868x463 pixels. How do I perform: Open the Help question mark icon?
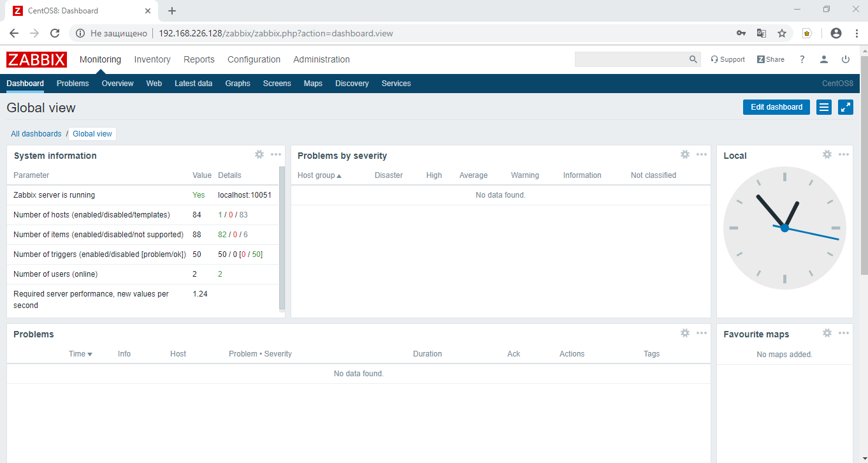coord(802,59)
